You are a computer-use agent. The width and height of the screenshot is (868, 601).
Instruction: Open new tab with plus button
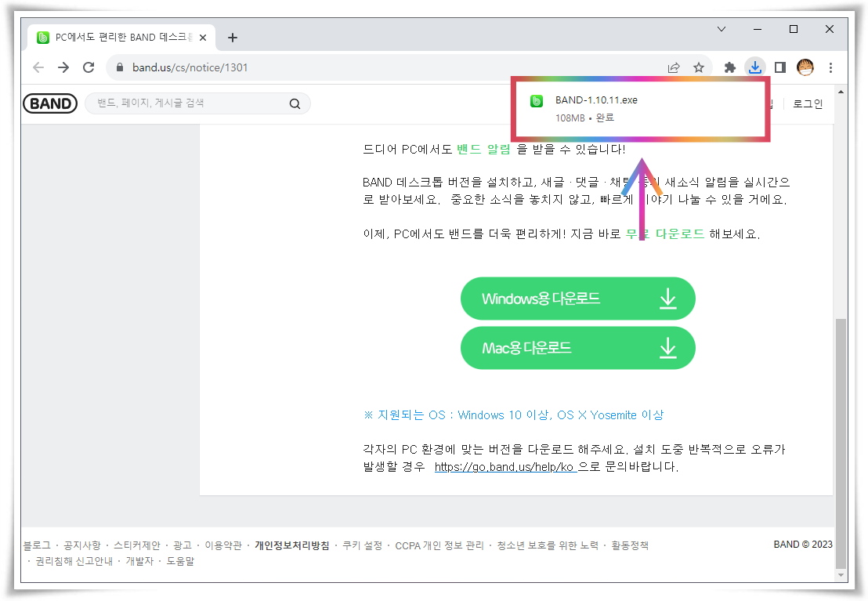233,38
